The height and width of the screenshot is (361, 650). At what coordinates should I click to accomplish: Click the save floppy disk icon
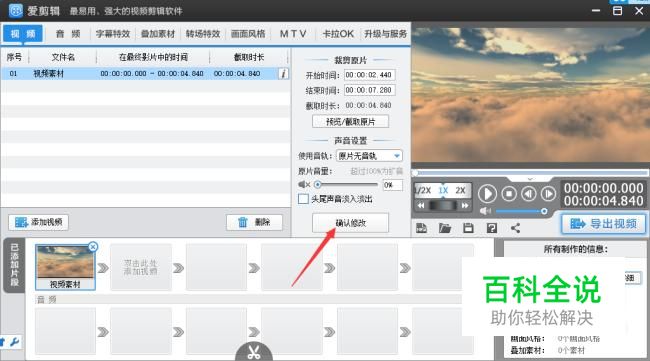point(468,228)
